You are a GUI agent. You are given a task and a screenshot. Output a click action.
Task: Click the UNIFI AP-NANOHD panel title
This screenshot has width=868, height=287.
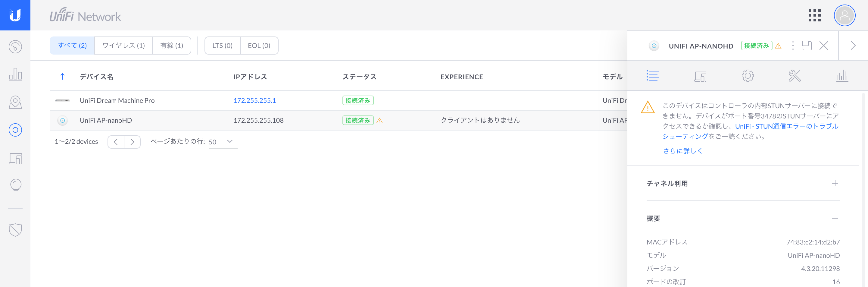coord(701,46)
